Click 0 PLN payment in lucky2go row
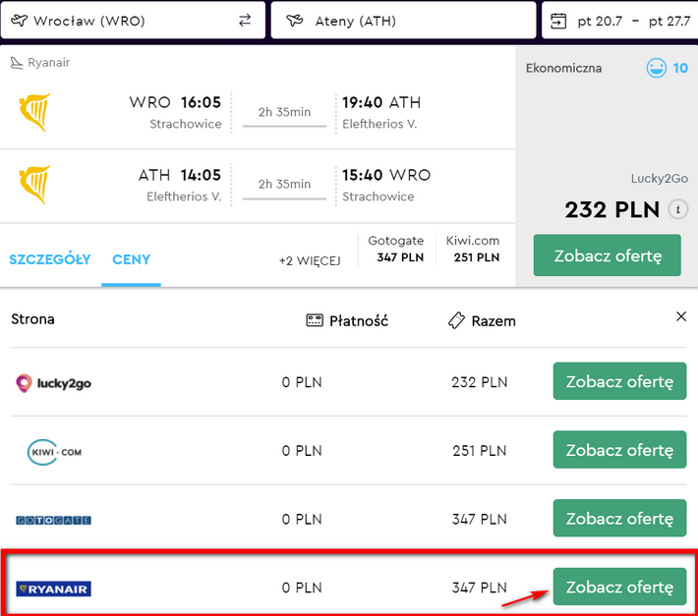Viewport: 698px width, 616px height. [x=302, y=382]
